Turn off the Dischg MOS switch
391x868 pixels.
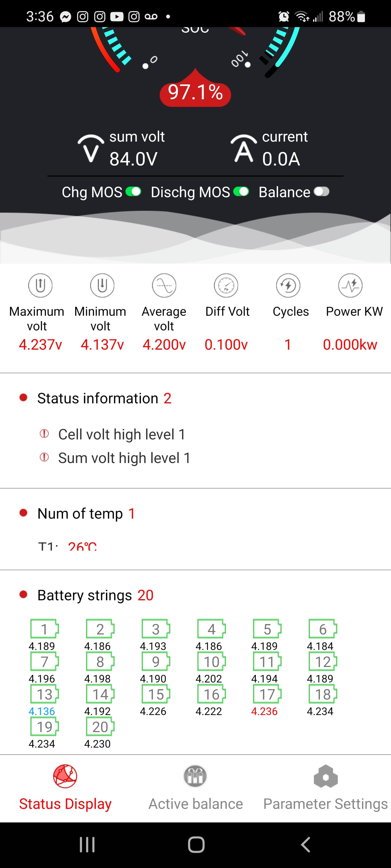point(241,192)
